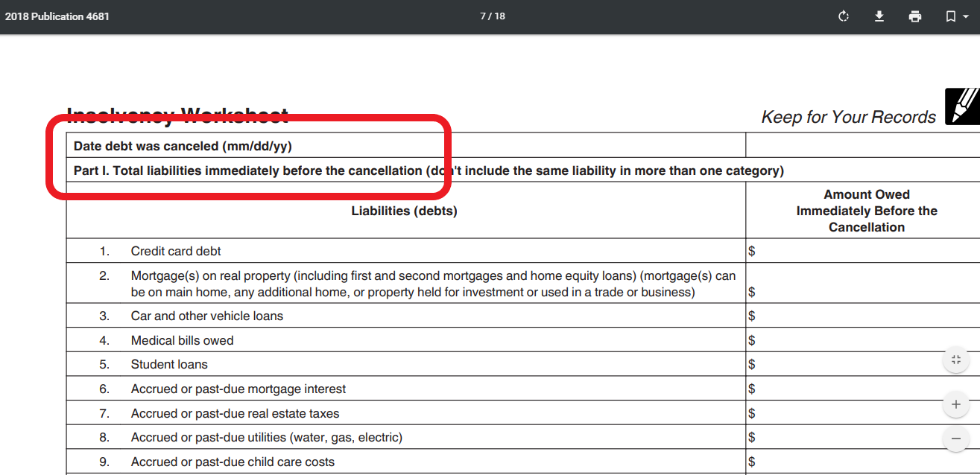Click the 'Keep for Your Records' text
Screen dimensions: 980x475
pos(848,117)
